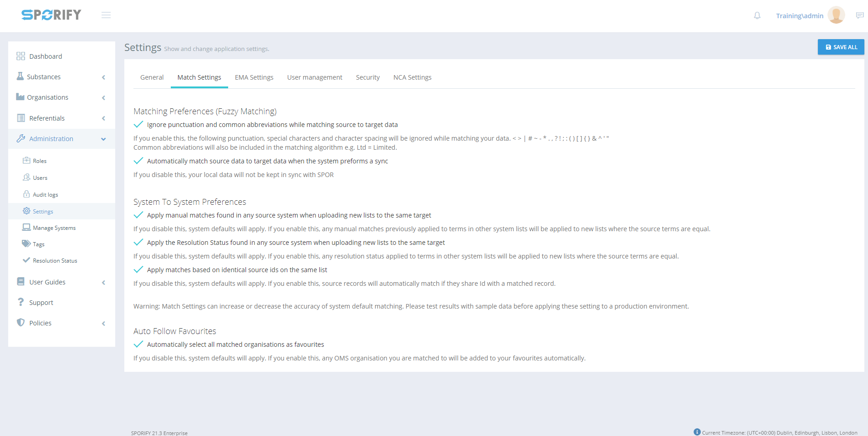Toggle Automatically match source data on sync
Screen dimensions: 868x436
(138, 161)
